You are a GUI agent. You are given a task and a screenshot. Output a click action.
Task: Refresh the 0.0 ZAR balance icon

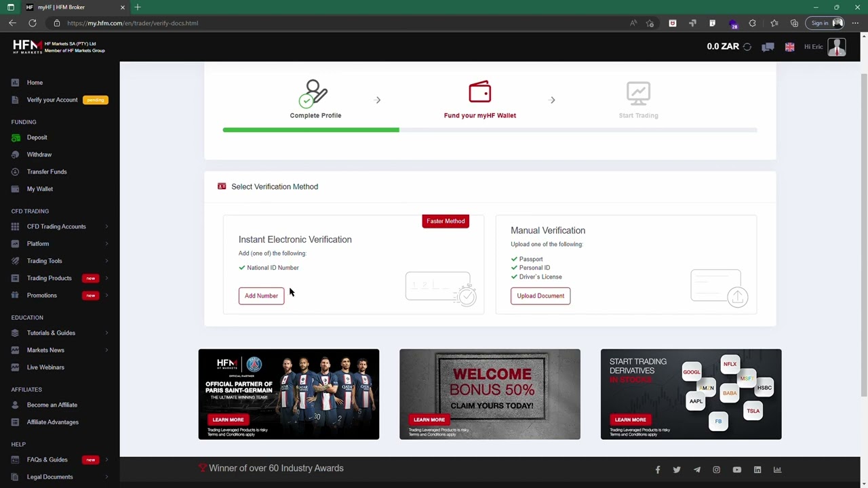click(x=747, y=47)
